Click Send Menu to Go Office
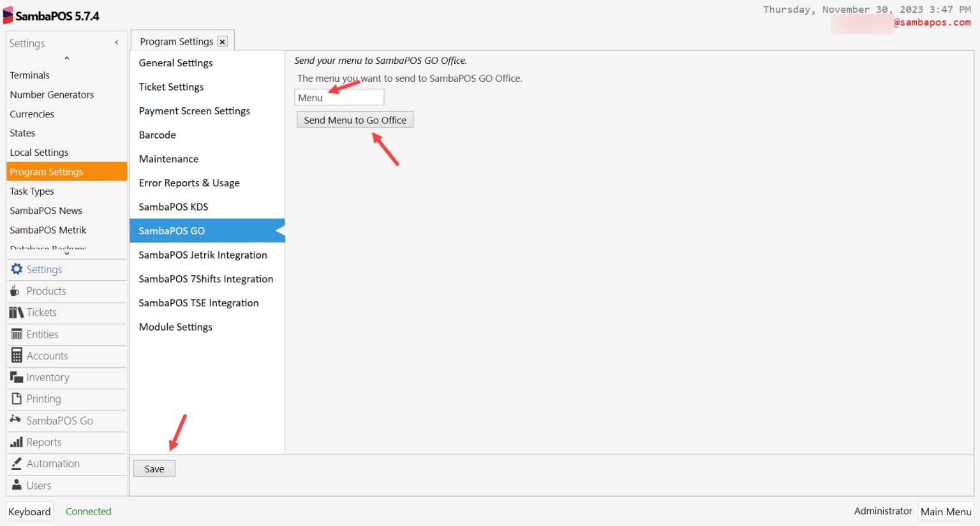 pyautogui.click(x=355, y=119)
